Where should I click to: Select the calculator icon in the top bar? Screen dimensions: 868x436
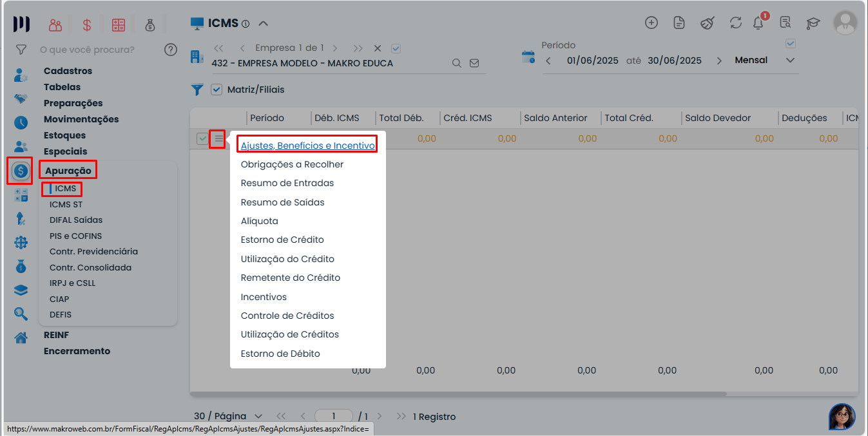(117, 23)
